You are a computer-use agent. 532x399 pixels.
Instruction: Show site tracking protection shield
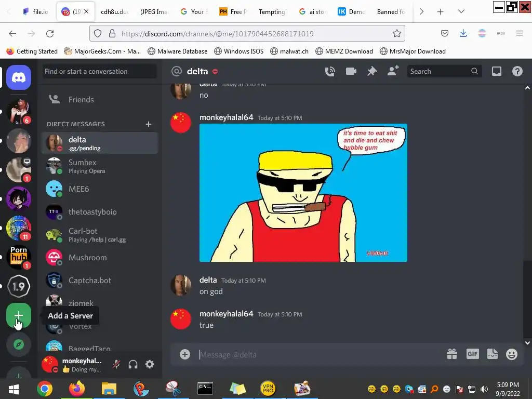(98, 34)
